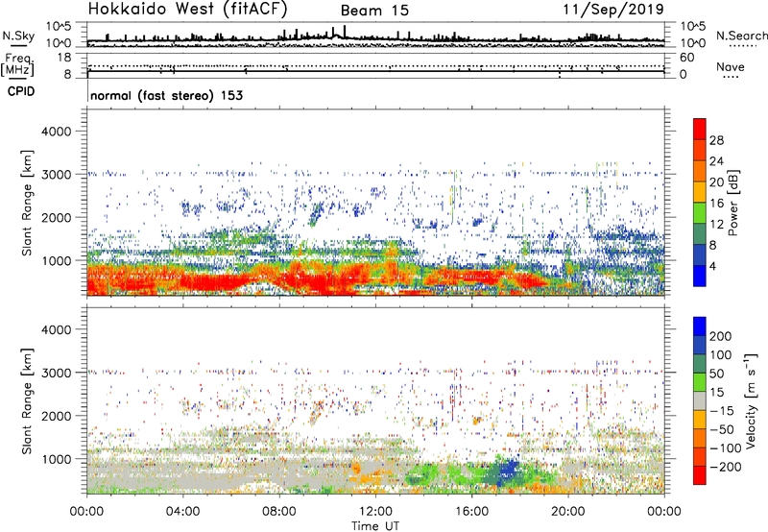This screenshot has height=532, width=768.
Task: Click the 'Beam 15' label
Action: click(374, 11)
